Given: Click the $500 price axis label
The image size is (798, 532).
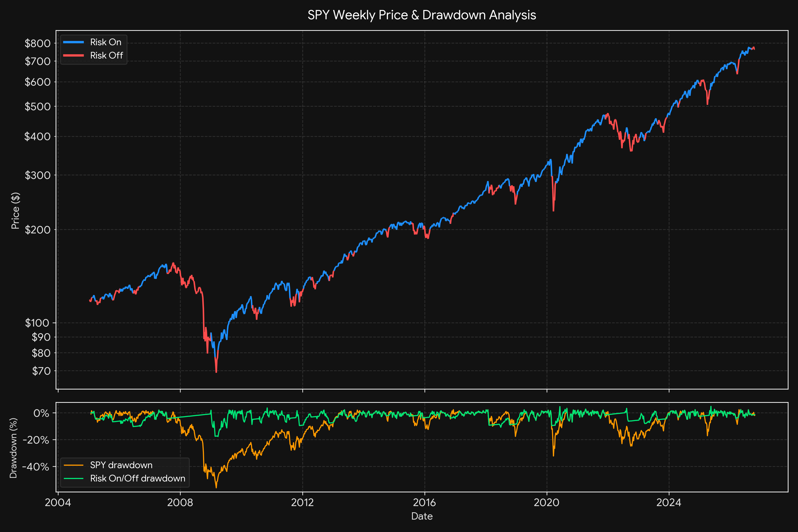Looking at the screenshot, I should 37,107.
